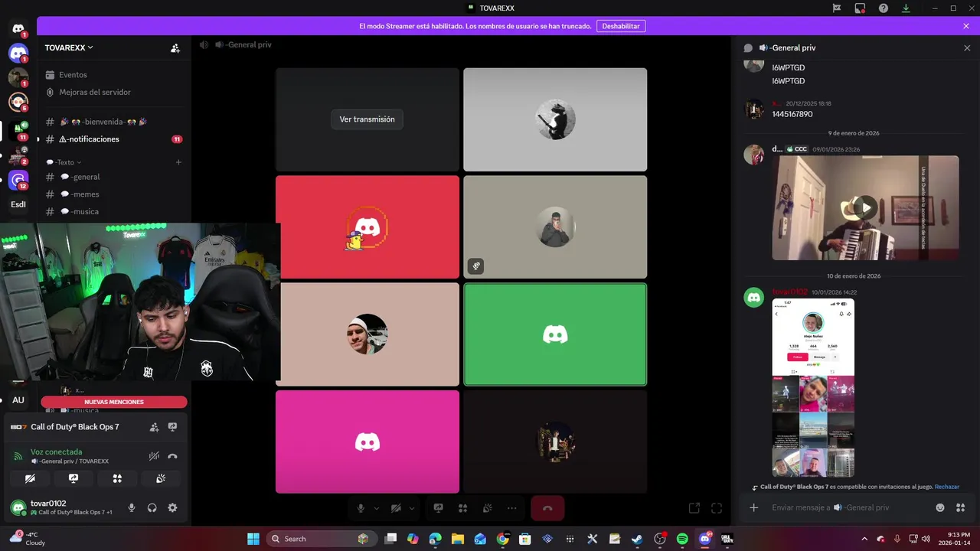Select the green Discord avatar call tile
Viewport: 980px width, 551px height.
pyautogui.click(x=555, y=334)
